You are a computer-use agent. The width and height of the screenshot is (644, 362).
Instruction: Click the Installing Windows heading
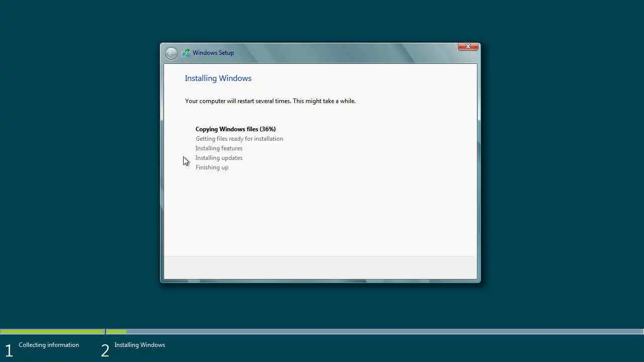(218, 78)
